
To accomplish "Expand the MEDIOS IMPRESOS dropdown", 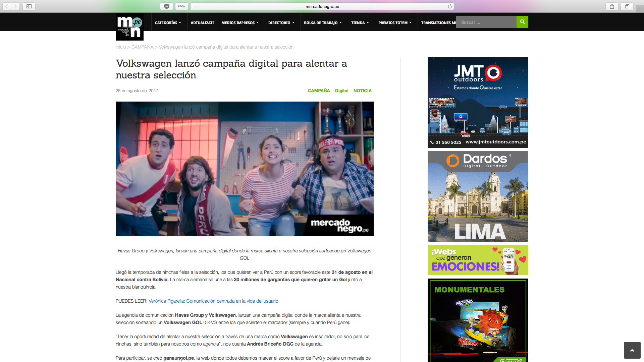I will [x=240, y=23].
